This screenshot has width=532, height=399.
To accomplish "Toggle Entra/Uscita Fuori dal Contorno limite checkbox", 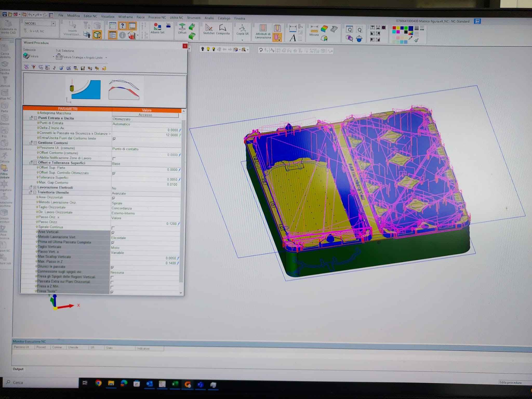I will click(x=114, y=139).
